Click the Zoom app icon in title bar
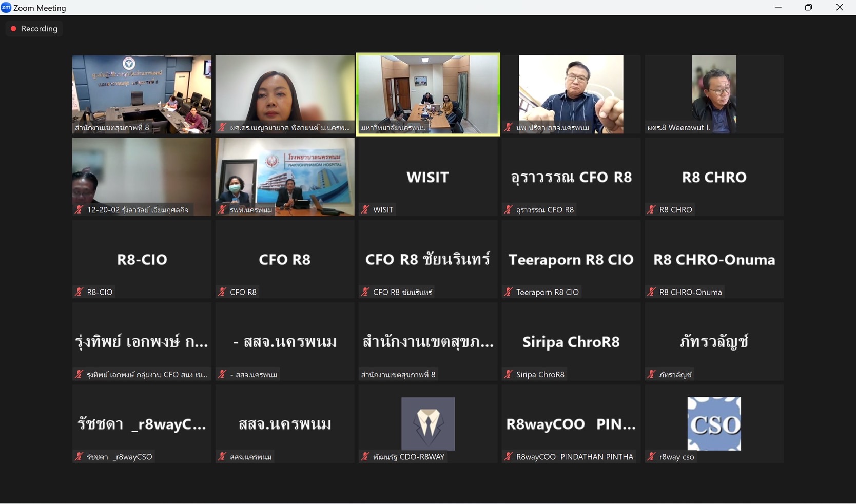This screenshot has width=856, height=504. coord(6,8)
